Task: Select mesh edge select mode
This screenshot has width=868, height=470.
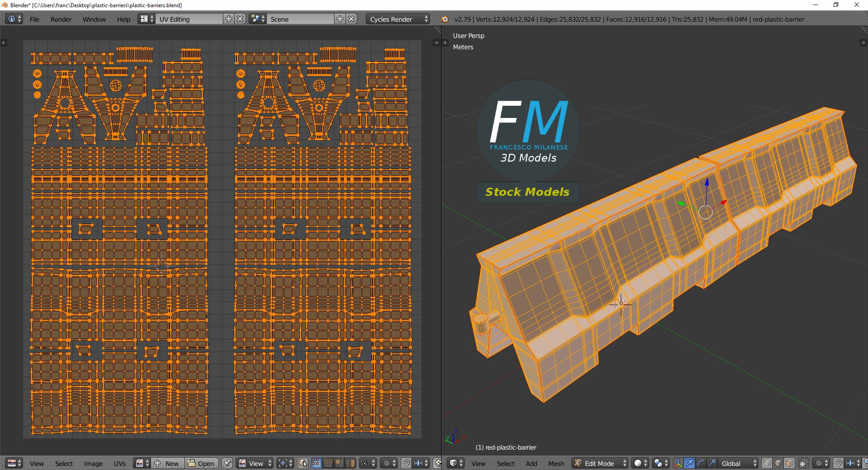Action: coord(778,463)
